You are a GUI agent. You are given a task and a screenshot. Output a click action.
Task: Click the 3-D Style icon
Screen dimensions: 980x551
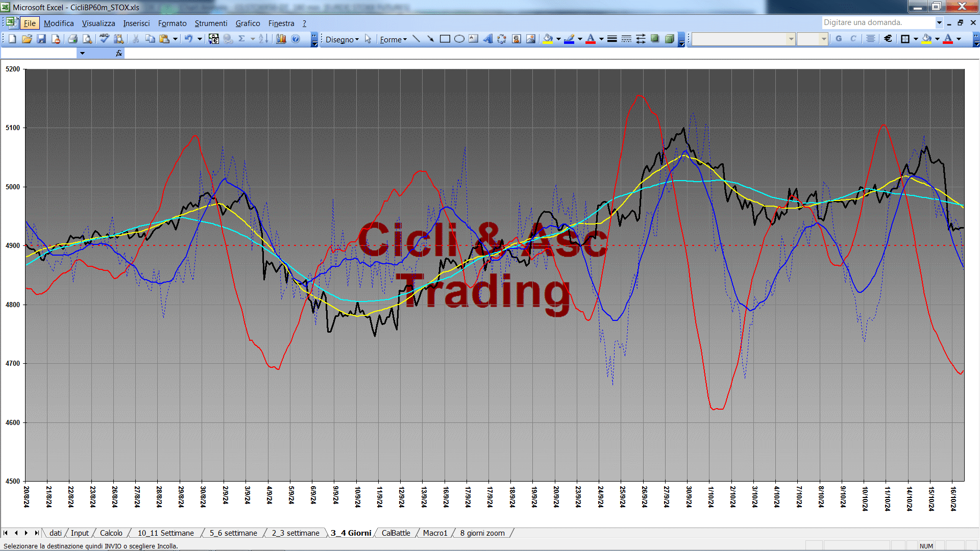click(669, 39)
